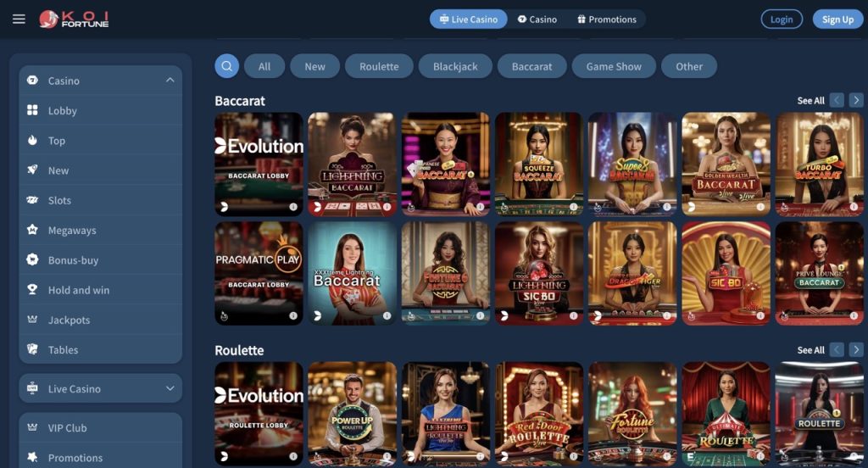Click the New rocket icon in sidebar

pos(33,170)
